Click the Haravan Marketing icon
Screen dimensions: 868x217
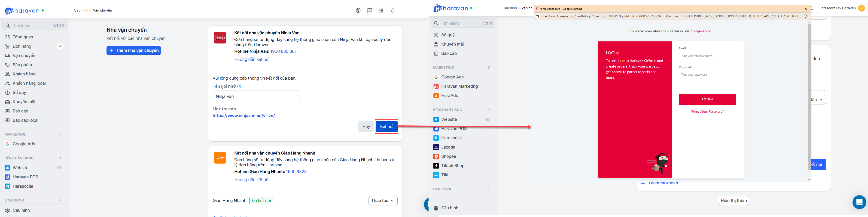[436, 86]
